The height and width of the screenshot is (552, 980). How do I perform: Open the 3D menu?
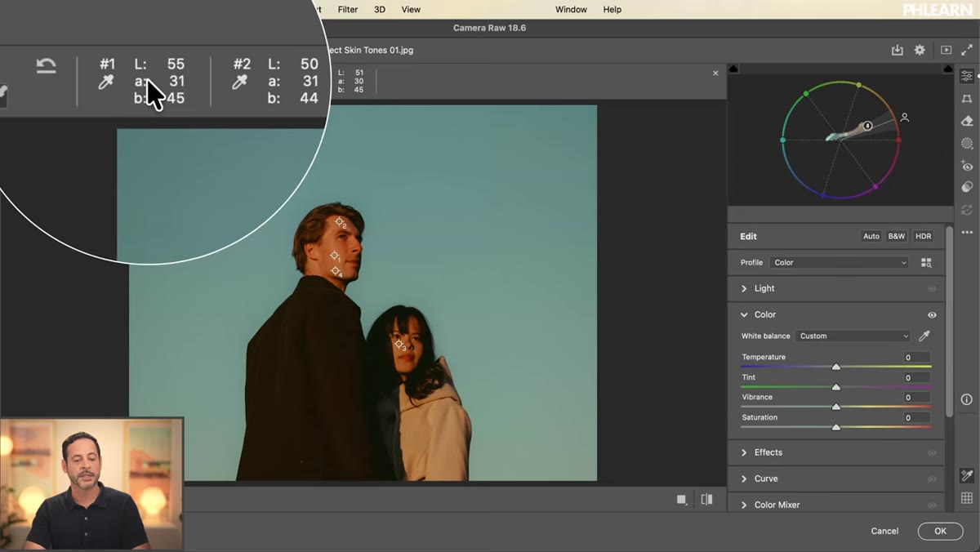380,10
